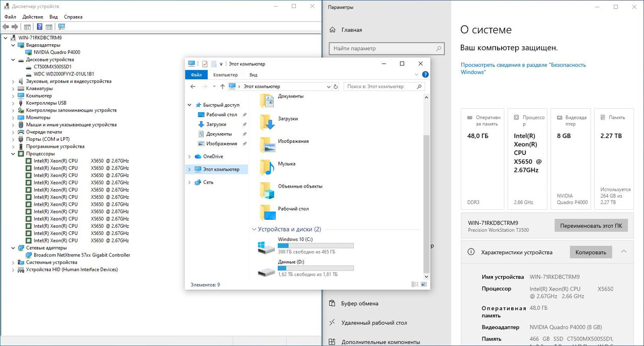Expand the Explorer ribbon with the chevron
The image size is (644, 346).
pos(417,74)
